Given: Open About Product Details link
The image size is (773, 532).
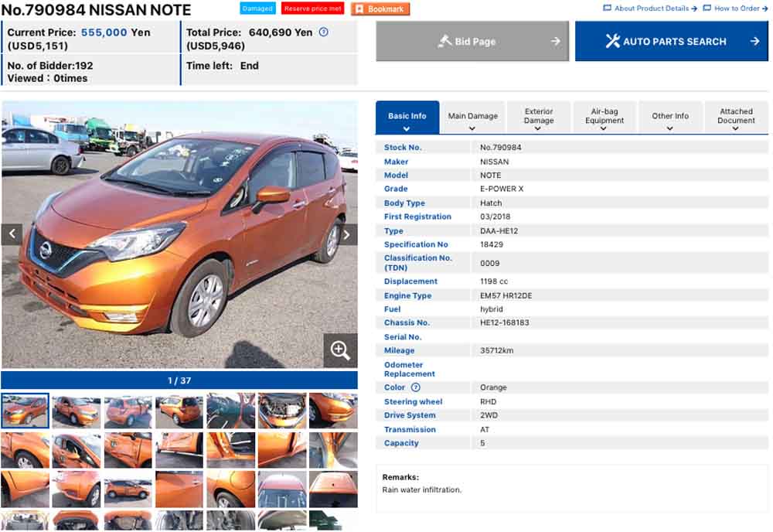Looking at the screenshot, I should [x=650, y=9].
